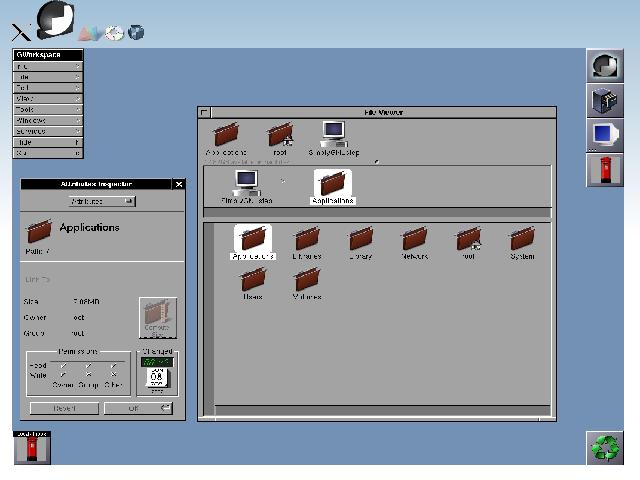The image size is (640, 480).
Task: Click the cube icon in the dock
Action: click(x=604, y=100)
